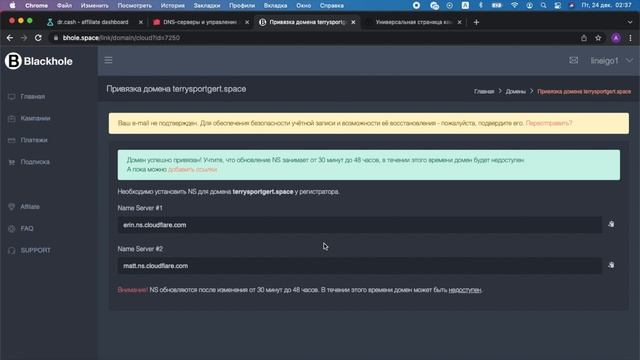Click the resend email confirmation link
Screen dimensions: 640x360
(549, 123)
